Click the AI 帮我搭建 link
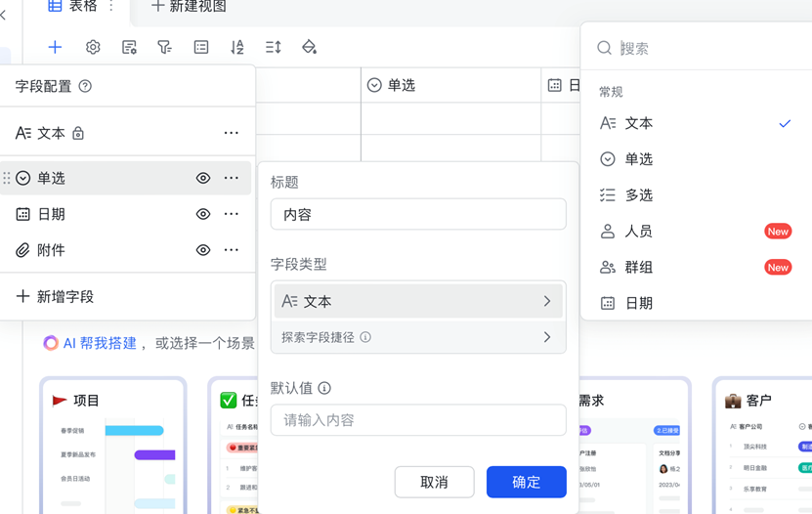 point(100,343)
